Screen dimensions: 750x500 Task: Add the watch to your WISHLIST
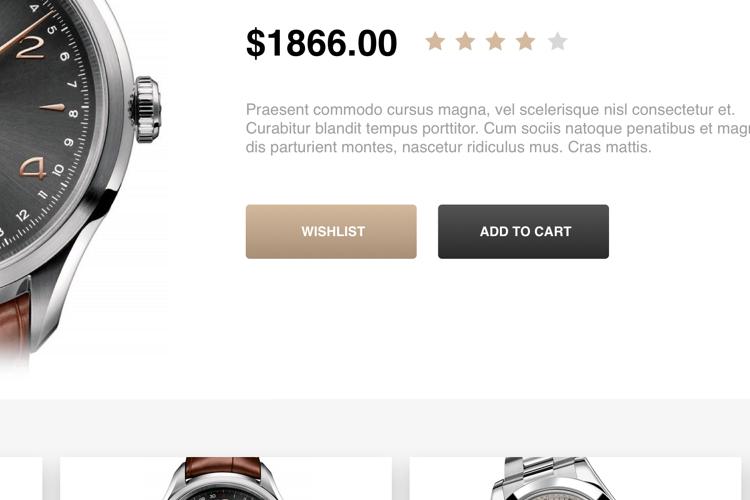(331, 232)
